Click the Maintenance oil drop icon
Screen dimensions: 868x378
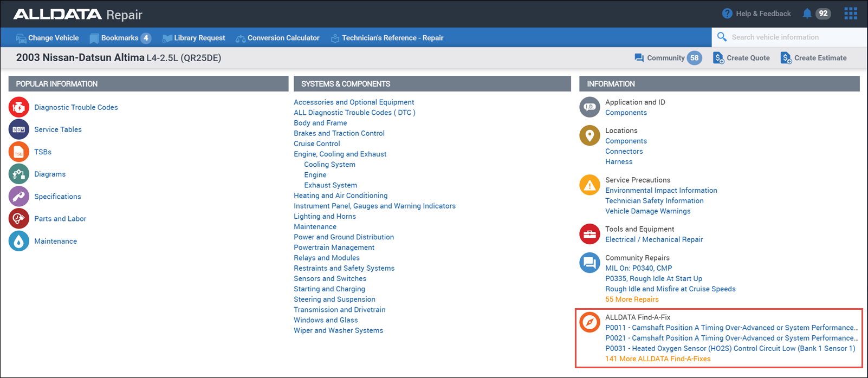pyautogui.click(x=19, y=242)
